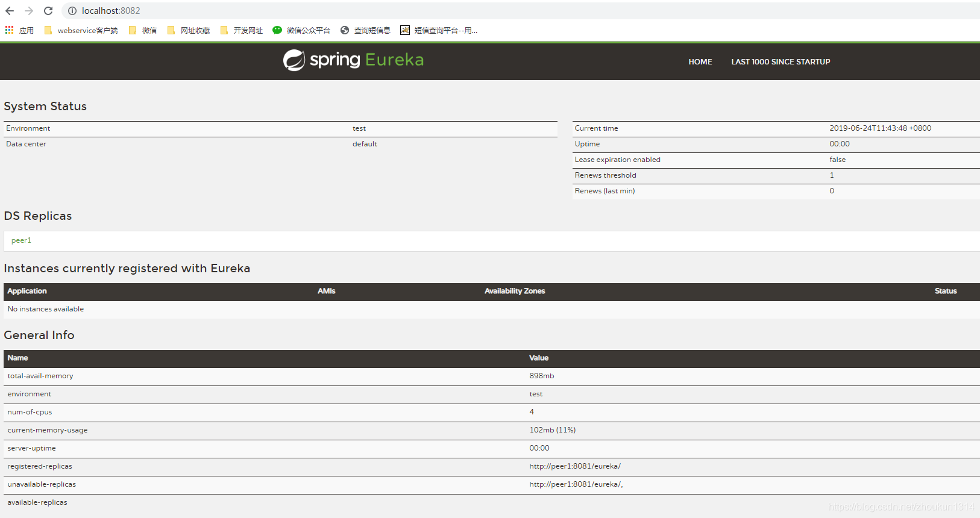Go to HOME in Eureka navbar
This screenshot has height=518, width=980.
700,61
